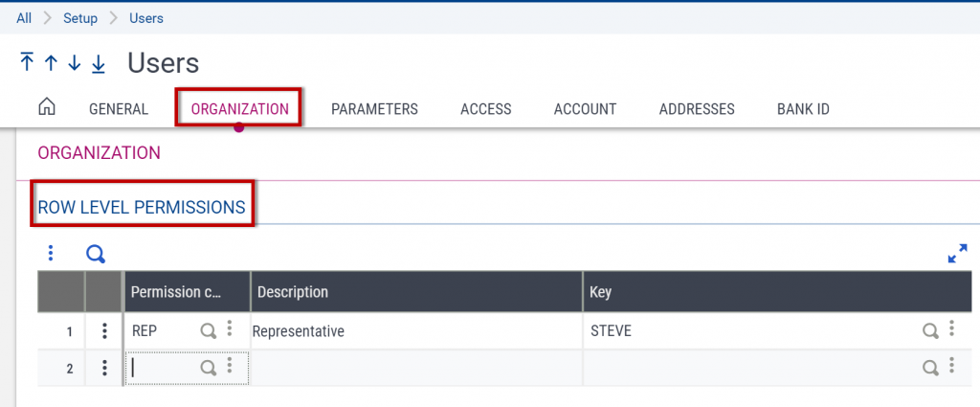
Task: Expand the grid to full screen
Action: (x=957, y=254)
